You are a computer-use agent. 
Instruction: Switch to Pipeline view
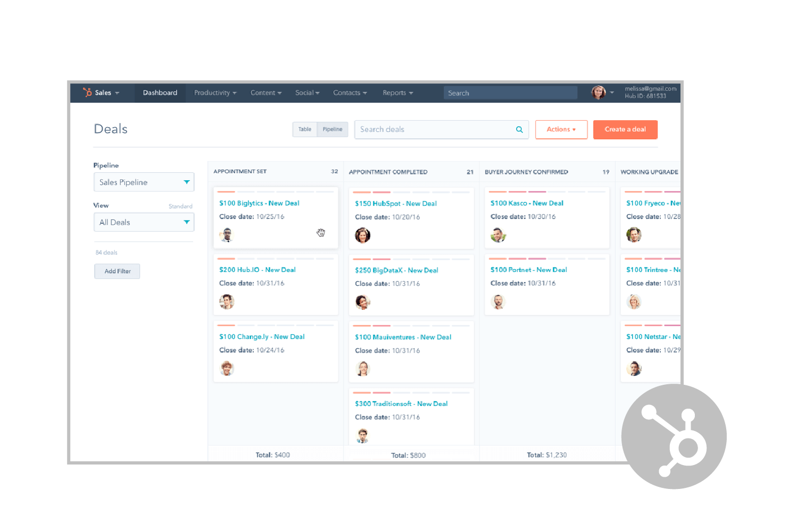[x=332, y=130]
